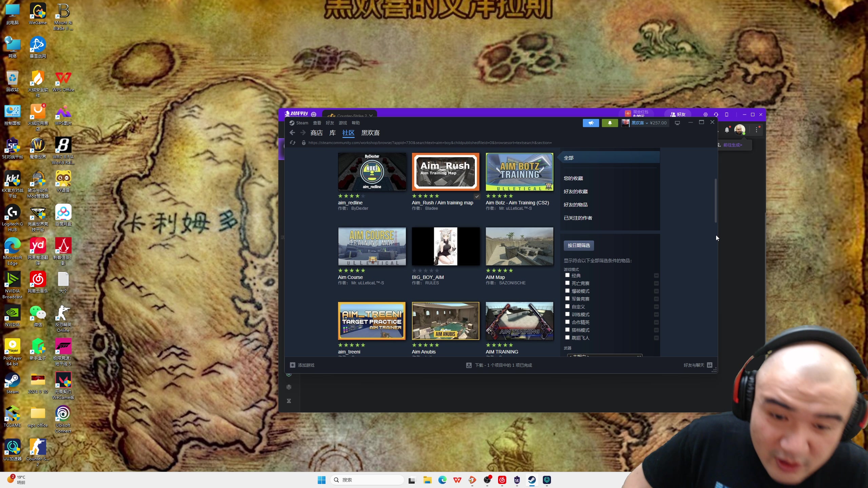
Task: Open the 好友 menu in Steam
Action: coord(330,123)
